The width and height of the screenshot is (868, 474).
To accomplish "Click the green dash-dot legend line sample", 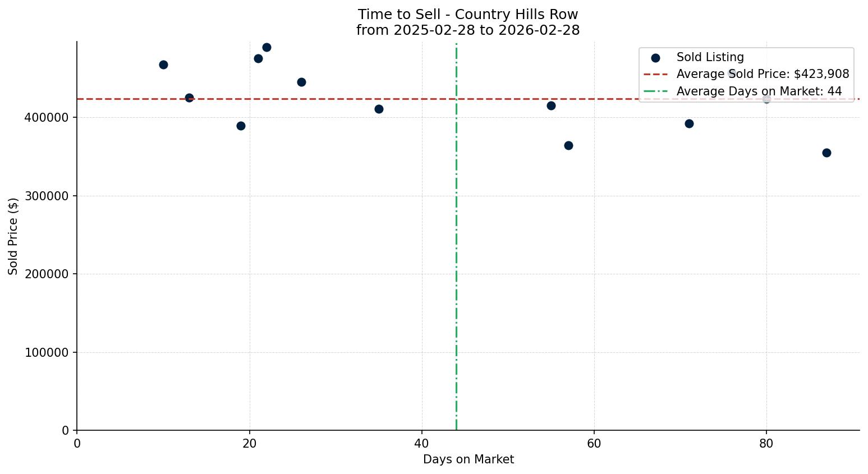I will coord(655,91).
